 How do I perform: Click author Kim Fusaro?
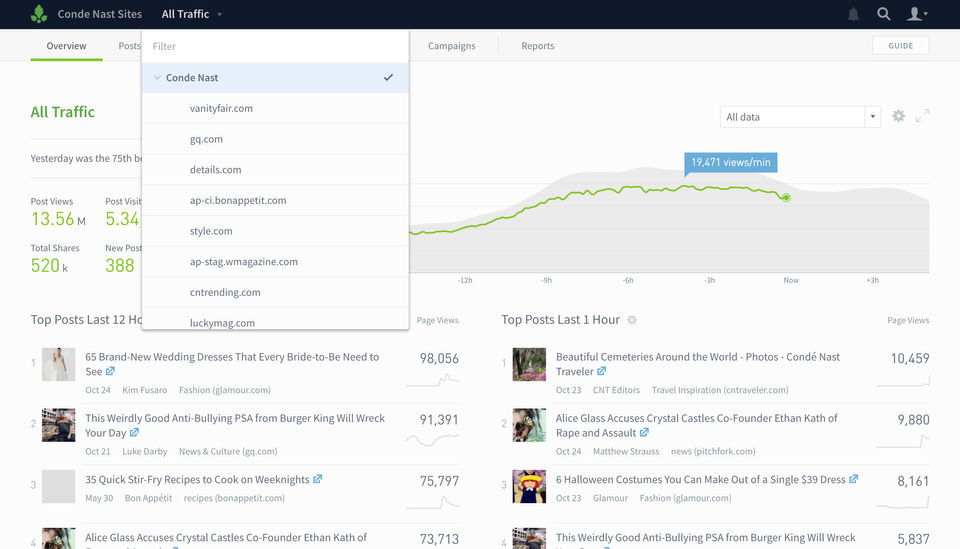coord(144,390)
